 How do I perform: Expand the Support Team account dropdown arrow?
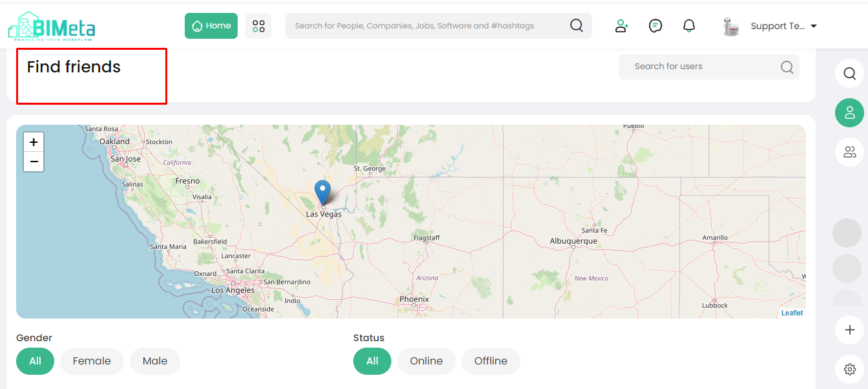tap(814, 26)
